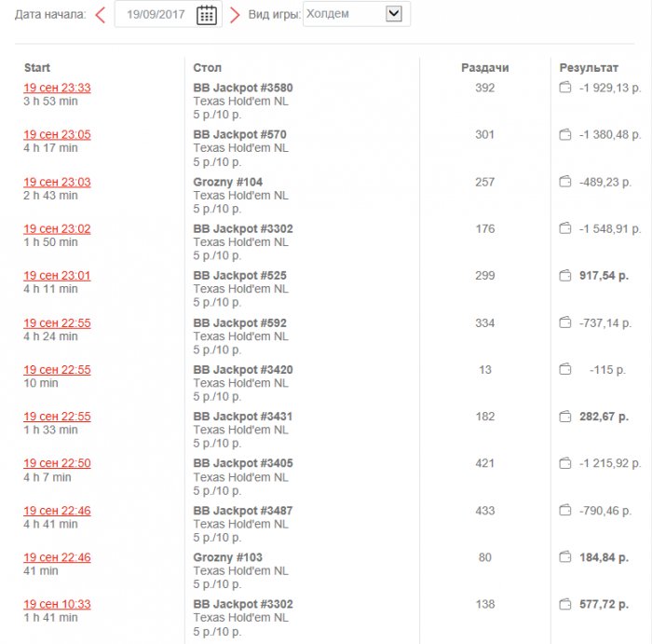This screenshot has width=652, height=644.
Task: Click wallet icon next to 917,54 р. result
Action: tap(564, 276)
